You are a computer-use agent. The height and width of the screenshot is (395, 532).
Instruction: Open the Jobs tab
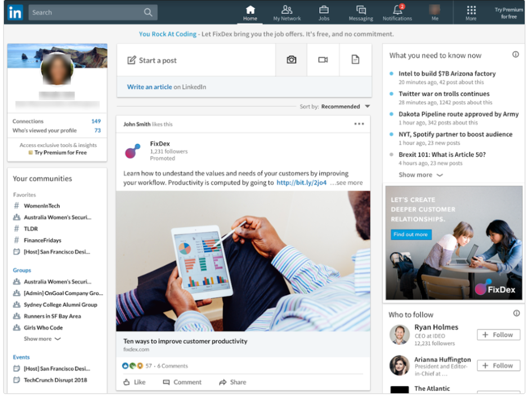[324, 13]
